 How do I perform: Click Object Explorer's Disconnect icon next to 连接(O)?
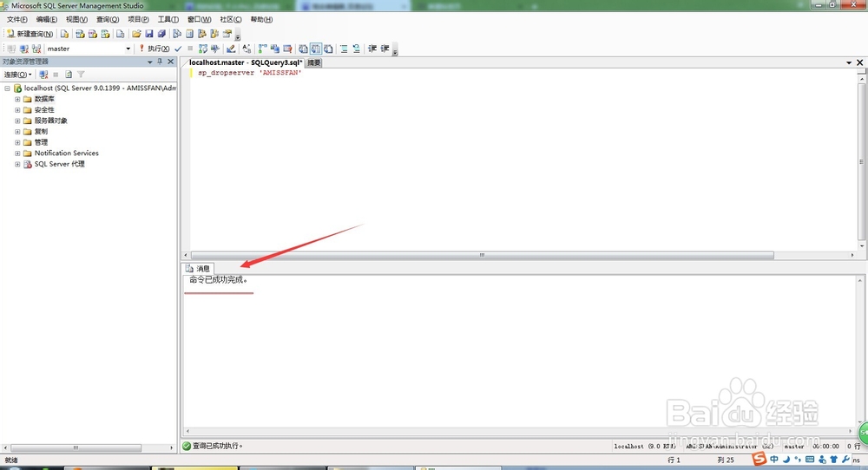43,74
